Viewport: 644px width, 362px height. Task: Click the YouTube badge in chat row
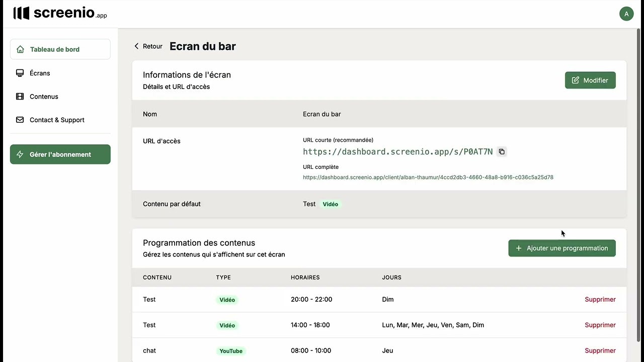click(x=231, y=351)
